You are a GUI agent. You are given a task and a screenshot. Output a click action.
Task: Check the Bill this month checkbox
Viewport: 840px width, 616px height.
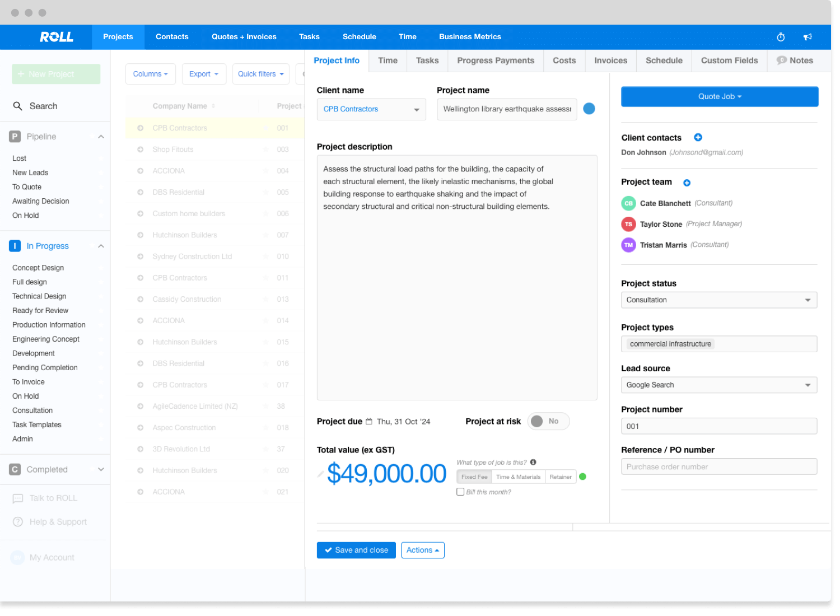tap(460, 492)
